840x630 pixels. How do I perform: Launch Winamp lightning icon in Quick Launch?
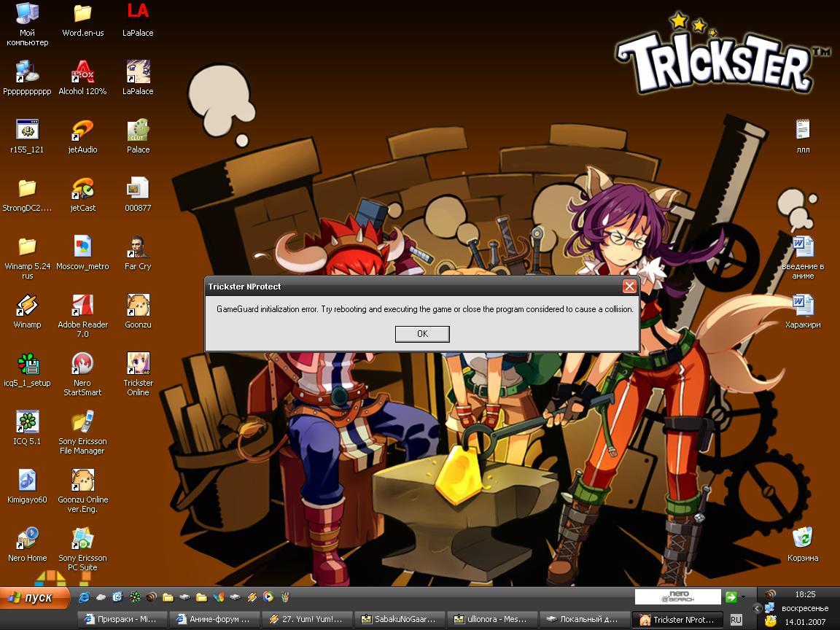(x=252, y=596)
